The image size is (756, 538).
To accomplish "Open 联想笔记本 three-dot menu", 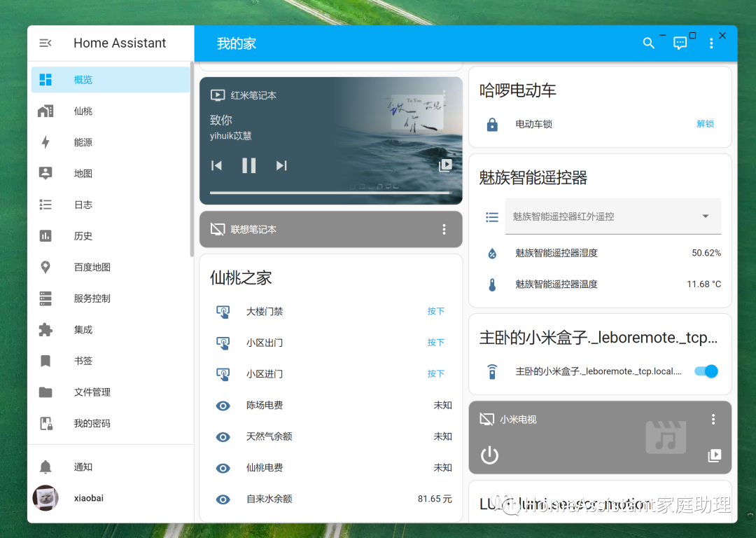I will click(x=444, y=229).
